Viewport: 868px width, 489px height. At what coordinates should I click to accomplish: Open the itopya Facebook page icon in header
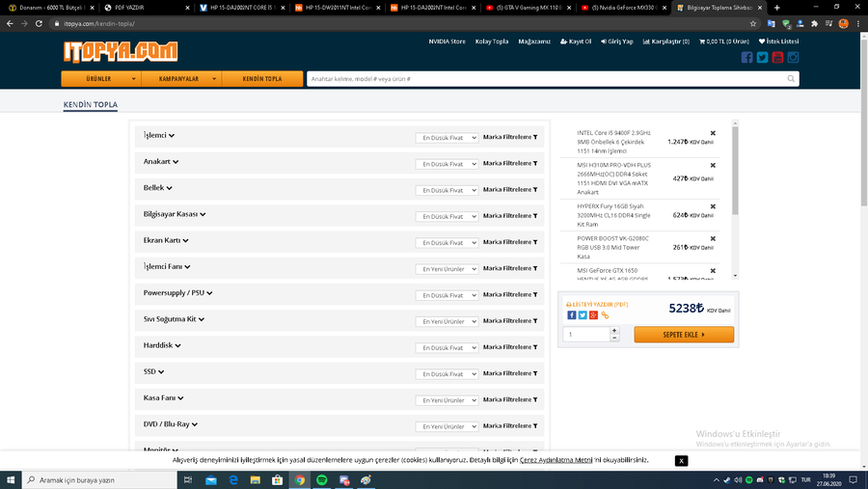pyautogui.click(x=746, y=57)
